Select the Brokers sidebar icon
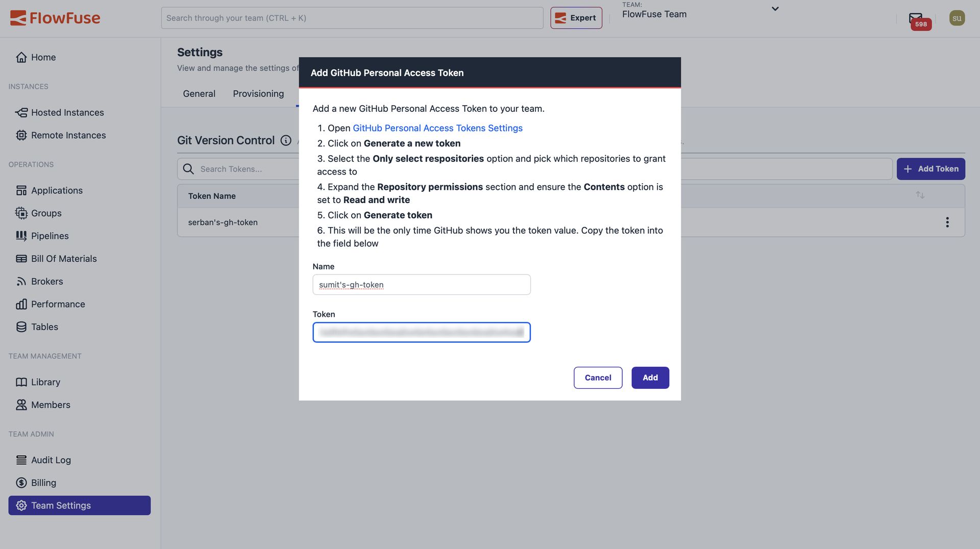 [21, 281]
